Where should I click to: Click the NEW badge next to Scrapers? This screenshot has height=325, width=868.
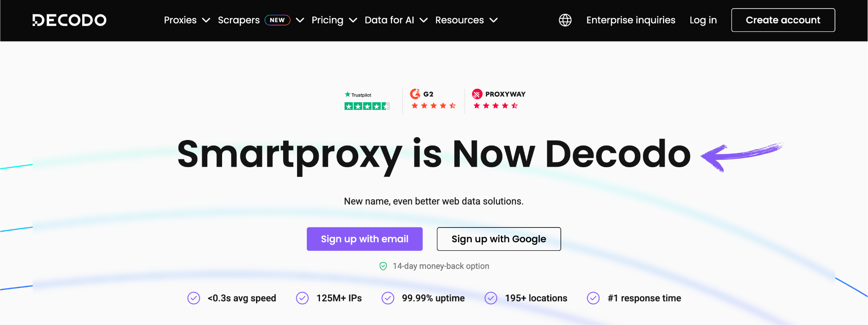(x=278, y=20)
